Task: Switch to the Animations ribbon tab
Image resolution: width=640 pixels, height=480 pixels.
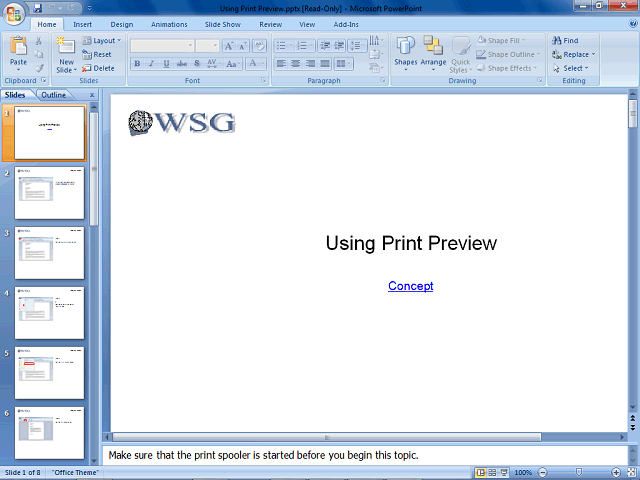Action: click(169, 24)
